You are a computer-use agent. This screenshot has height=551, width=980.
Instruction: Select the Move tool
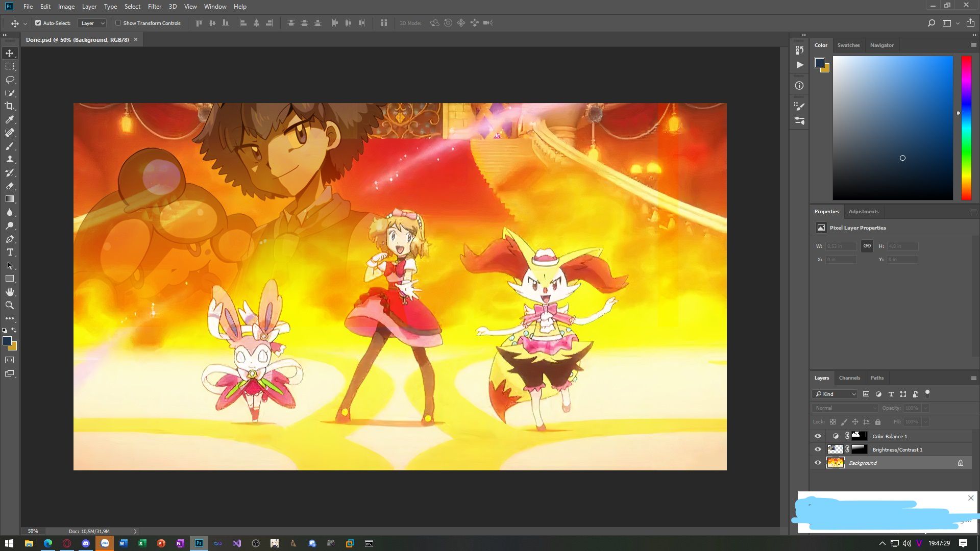click(x=10, y=54)
